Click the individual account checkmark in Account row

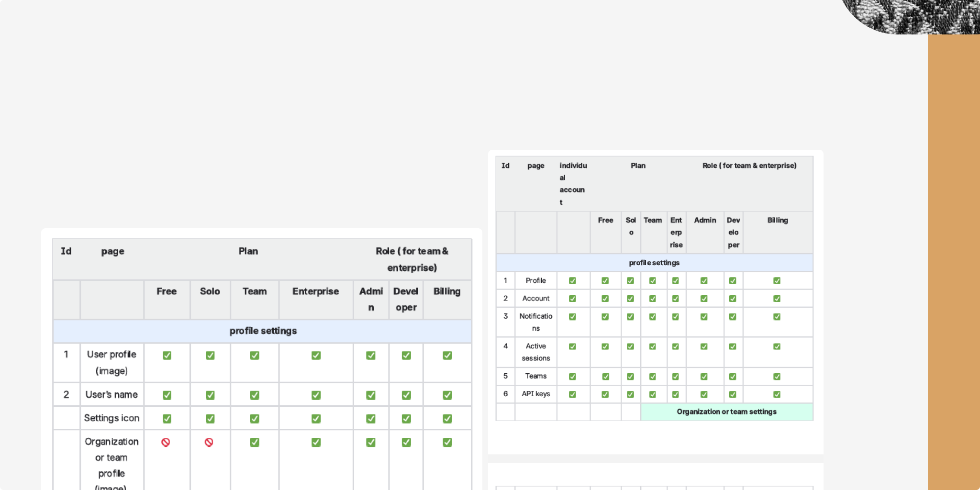tap(572, 299)
